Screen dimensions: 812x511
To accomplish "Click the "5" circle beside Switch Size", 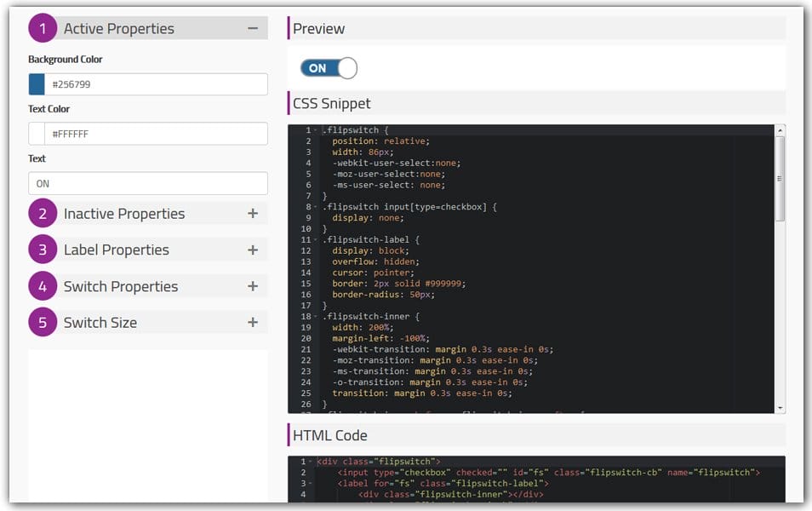I will (x=43, y=322).
